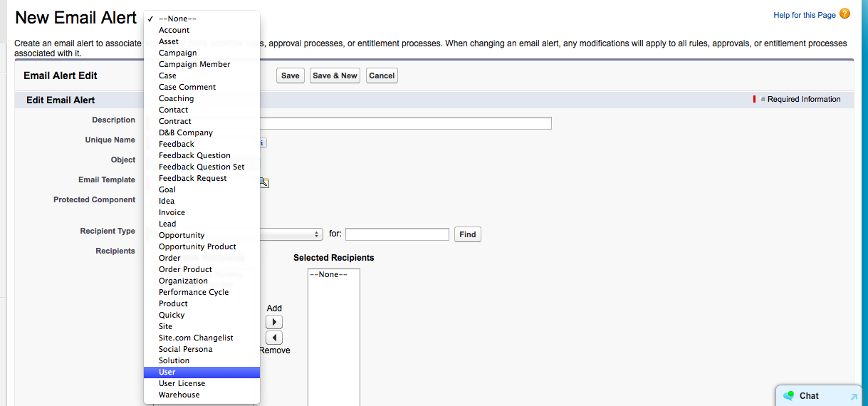Image resolution: width=868 pixels, height=406 pixels.
Task: Click the orange help question mark icon
Action: [845, 14]
